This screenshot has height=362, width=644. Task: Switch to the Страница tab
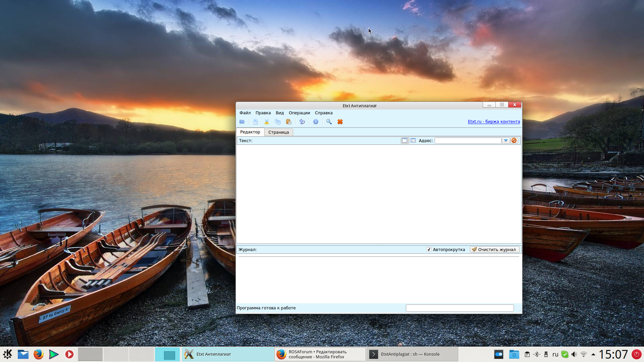pyautogui.click(x=278, y=132)
